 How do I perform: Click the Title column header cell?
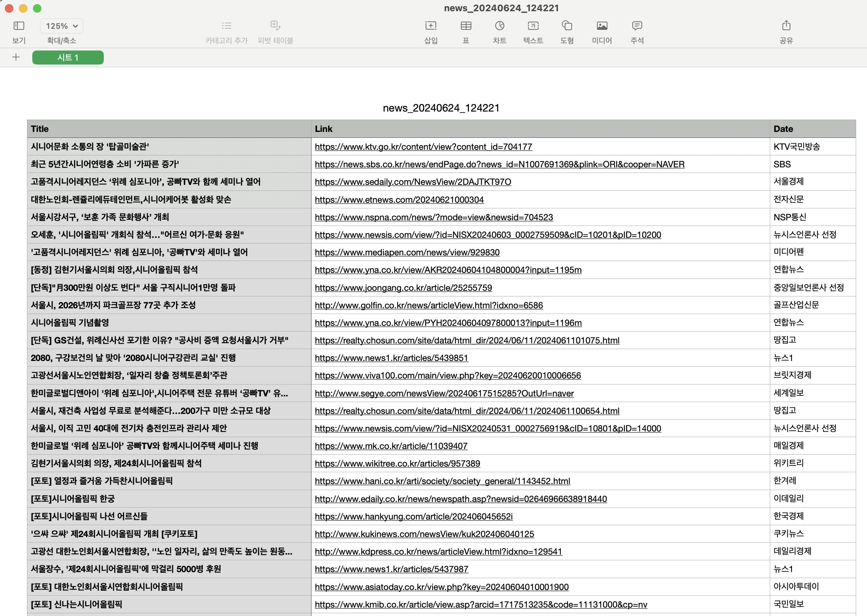pyautogui.click(x=169, y=129)
